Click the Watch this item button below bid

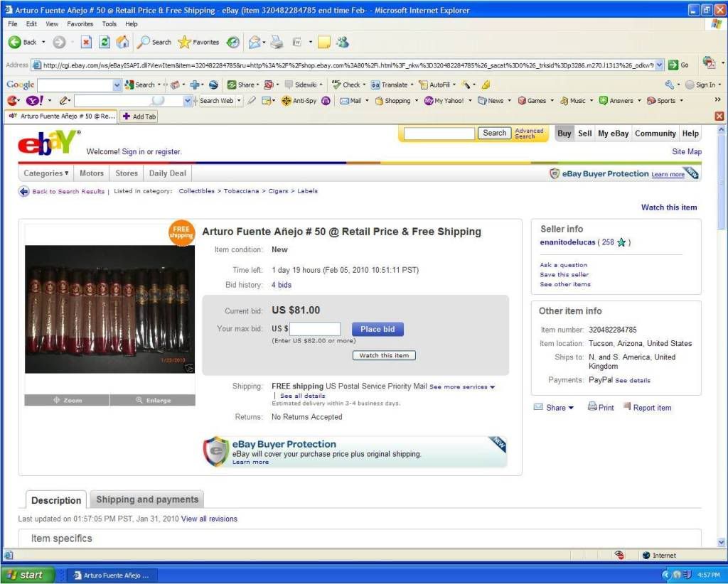tap(384, 355)
